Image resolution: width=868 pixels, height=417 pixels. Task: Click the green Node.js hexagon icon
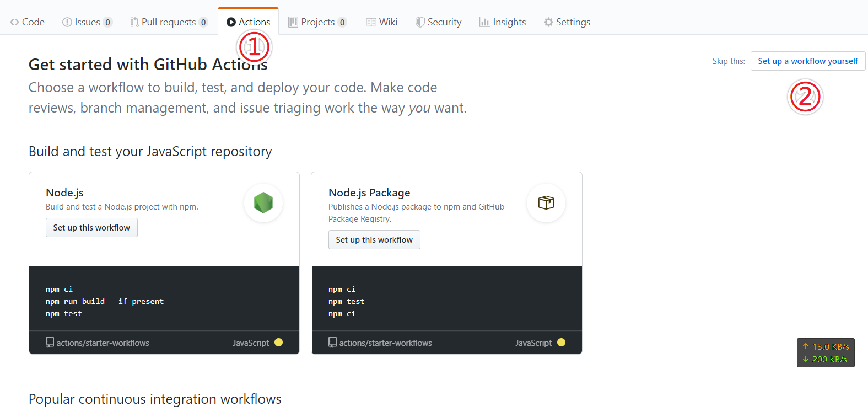tap(263, 202)
